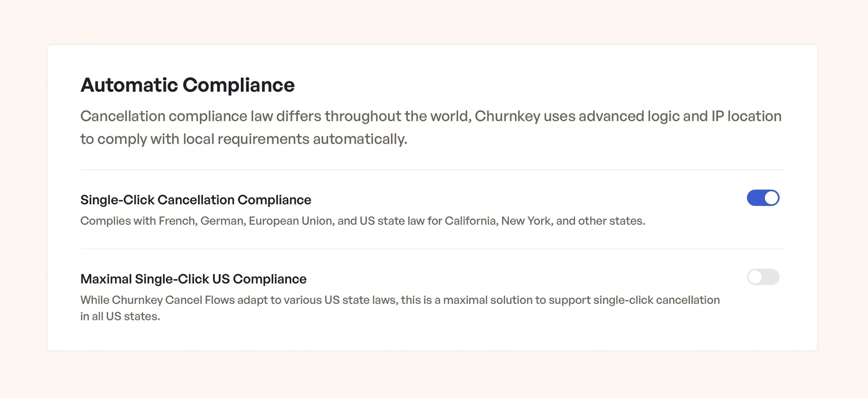The image size is (868, 398).
Task: Click the word 'Compliance' in the main heading
Action: [x=239, y=85]
